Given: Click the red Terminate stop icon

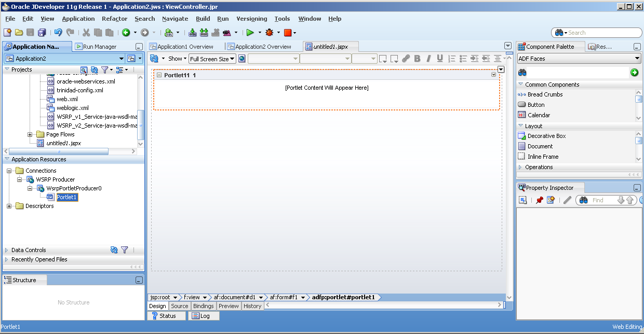Looking at the screenshot, I should point(288,33).
